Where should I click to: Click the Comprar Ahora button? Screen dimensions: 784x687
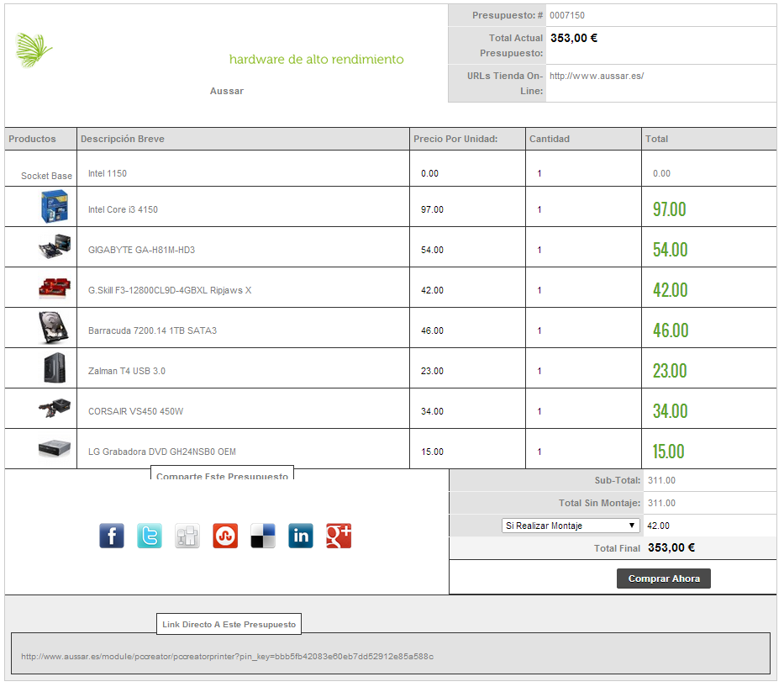[664, 579]
